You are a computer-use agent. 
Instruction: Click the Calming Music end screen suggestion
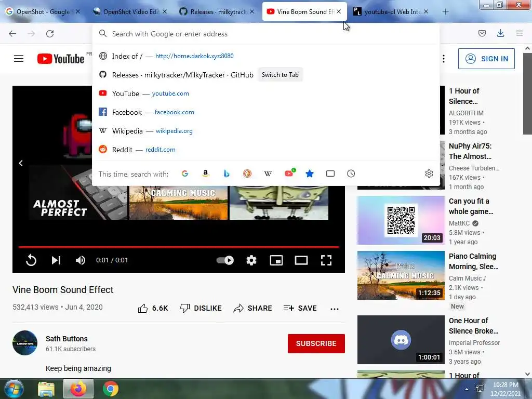pyautogui.click(x=179, y=203)
